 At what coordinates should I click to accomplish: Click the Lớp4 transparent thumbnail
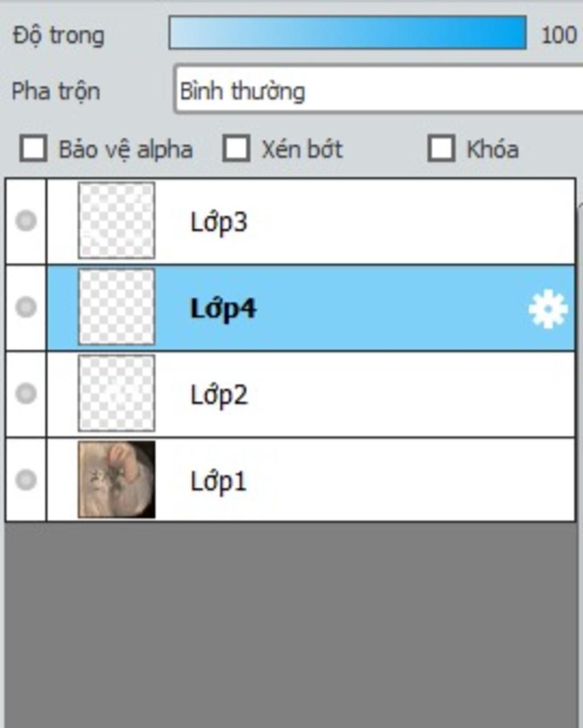(x=117, y=307)
